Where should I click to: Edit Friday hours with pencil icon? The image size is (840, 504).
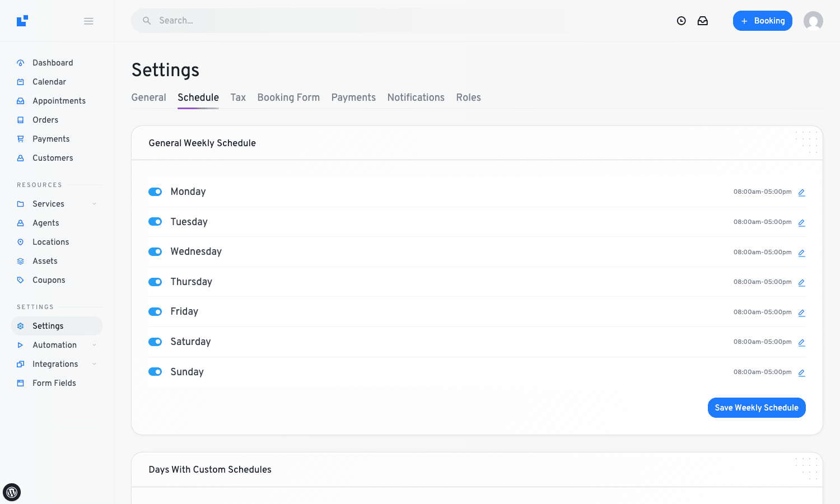point(801,312)
